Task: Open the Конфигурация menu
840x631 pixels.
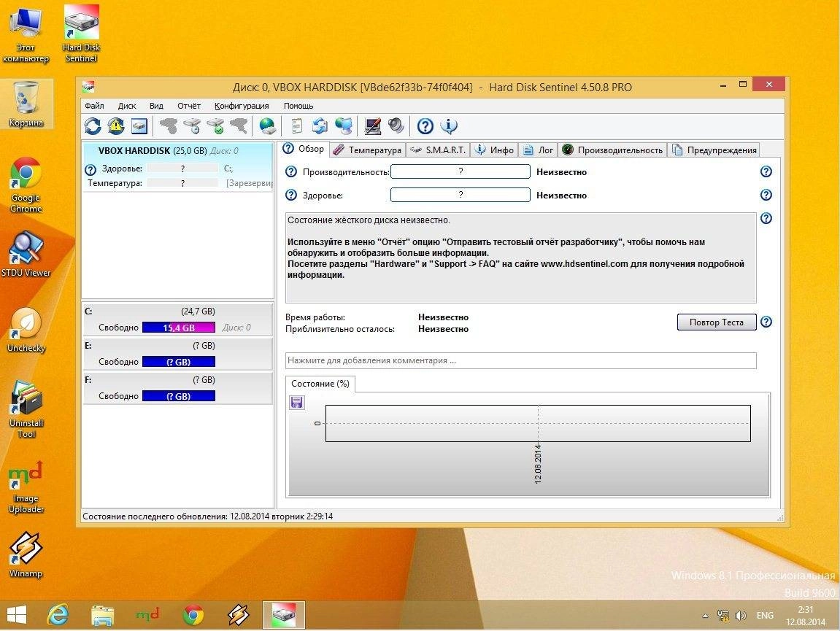Action: click(x=242, y=106)
